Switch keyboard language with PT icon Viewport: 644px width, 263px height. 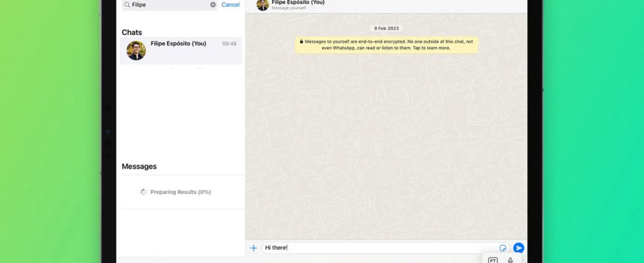click(493, 260)
